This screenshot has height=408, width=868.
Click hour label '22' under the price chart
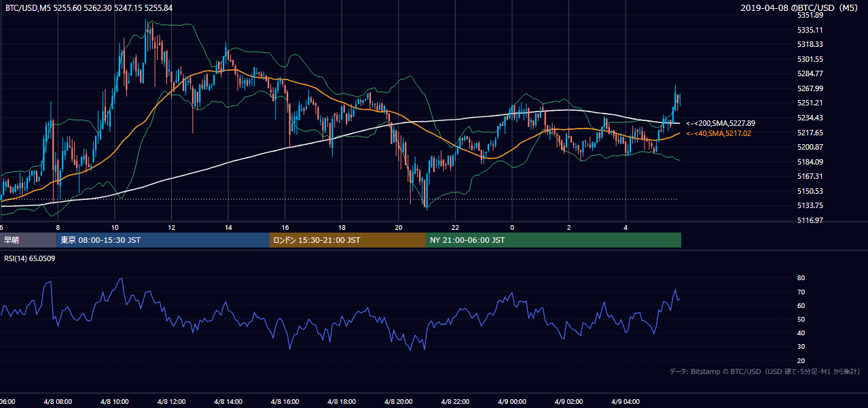pos(456,227)
